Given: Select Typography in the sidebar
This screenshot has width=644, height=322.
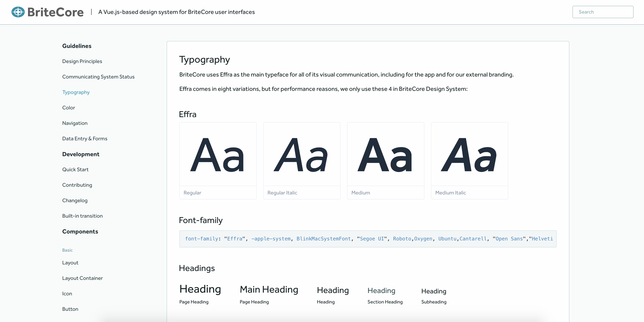Looking at the screenshot, I should (x=76, y=92).
